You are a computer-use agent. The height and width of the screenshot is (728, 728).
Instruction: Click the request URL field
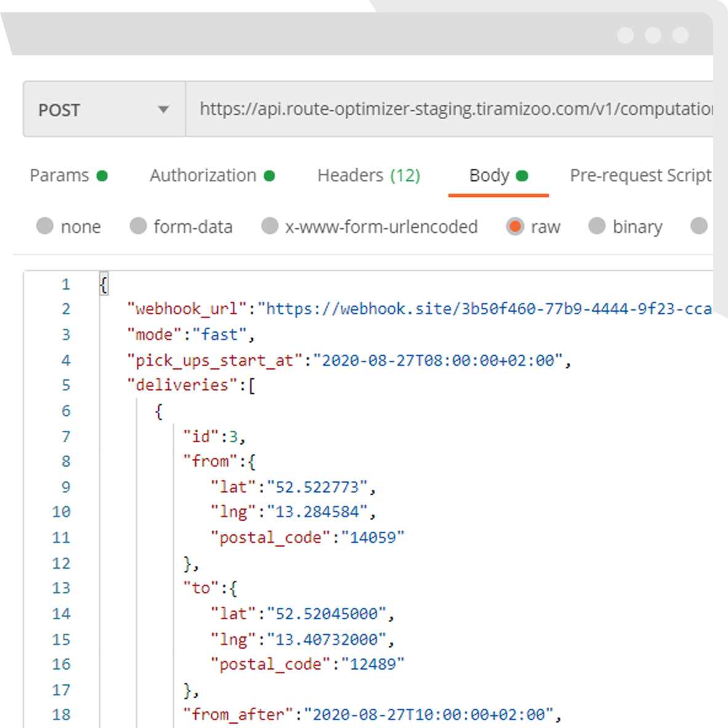pyautogui.click(x=455, y=109)
